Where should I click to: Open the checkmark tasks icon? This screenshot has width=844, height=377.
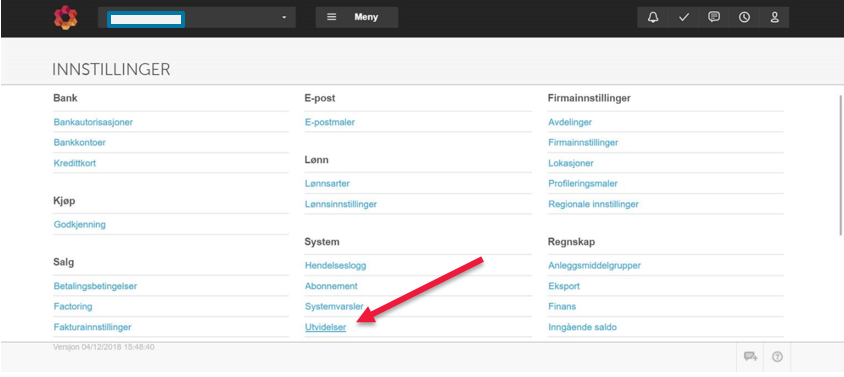click(684, 17)
